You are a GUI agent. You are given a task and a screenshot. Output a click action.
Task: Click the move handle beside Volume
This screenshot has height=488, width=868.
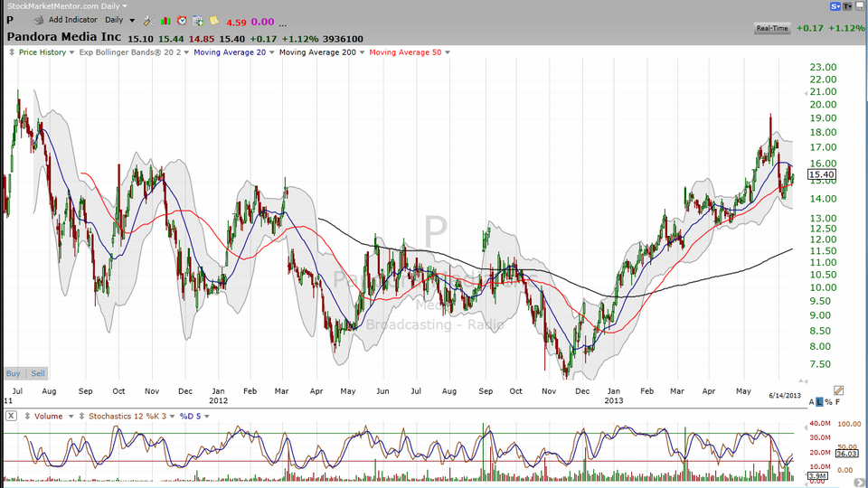27,416
